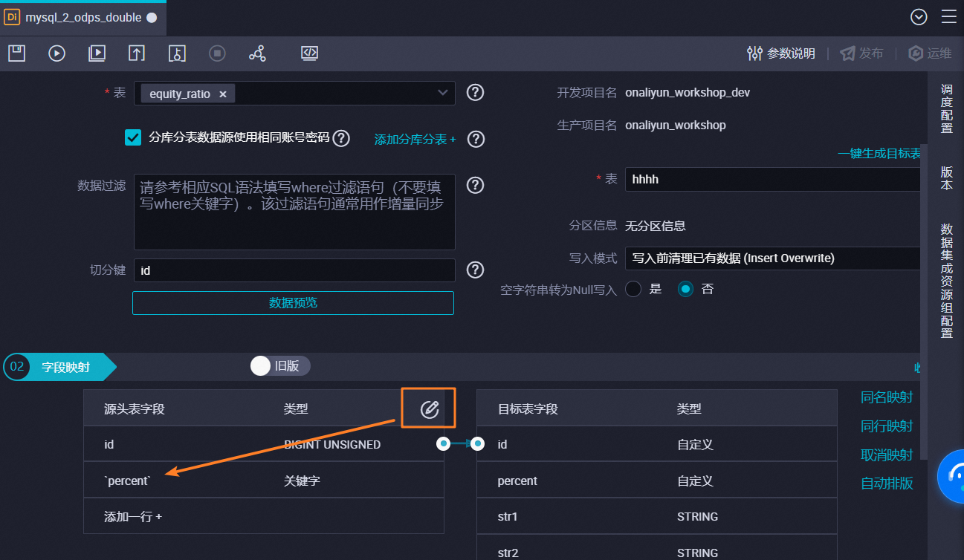The image size is (964, 560).
Task: Select 否 radio for empty string to Null
Action: [685, 289]
